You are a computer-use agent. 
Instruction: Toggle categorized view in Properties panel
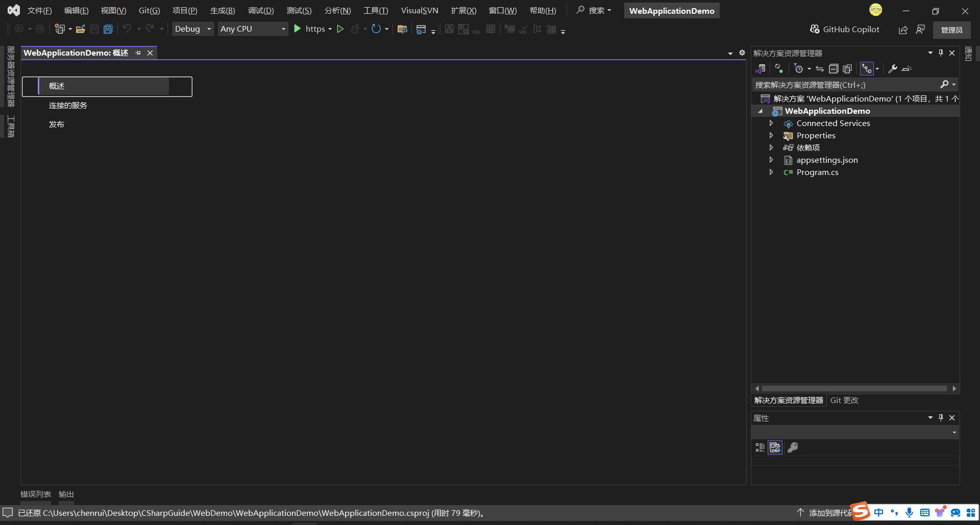pyautogui.click(x=760, y=447)
